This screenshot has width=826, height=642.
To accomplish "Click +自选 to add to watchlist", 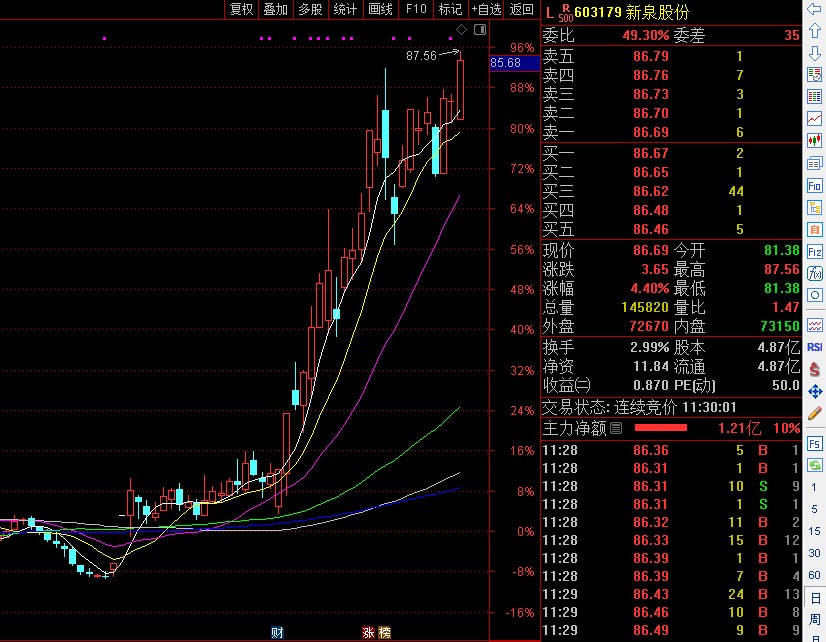I will (x=486, y=9).
